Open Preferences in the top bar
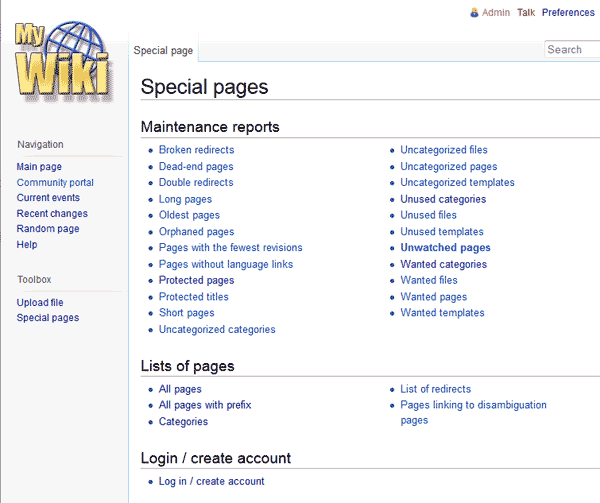The image size is (600, 503). pos(568,13)
